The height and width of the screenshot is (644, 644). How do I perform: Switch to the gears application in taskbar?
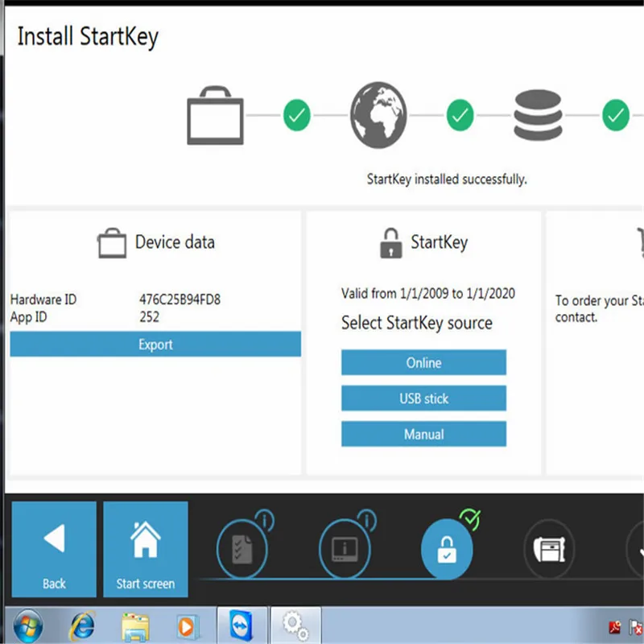click(295, 625)
